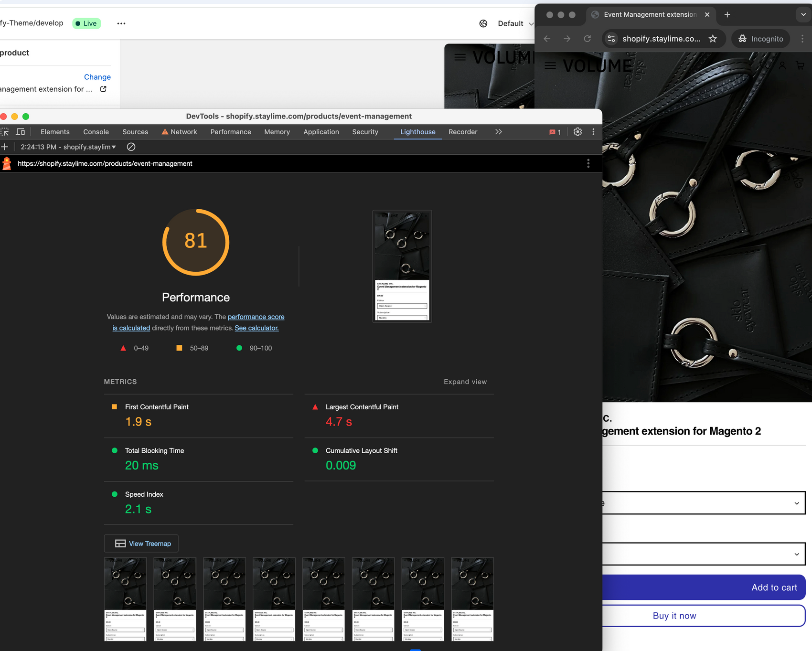
Task: Click the Add to cart button
Action: click(704, 587)
